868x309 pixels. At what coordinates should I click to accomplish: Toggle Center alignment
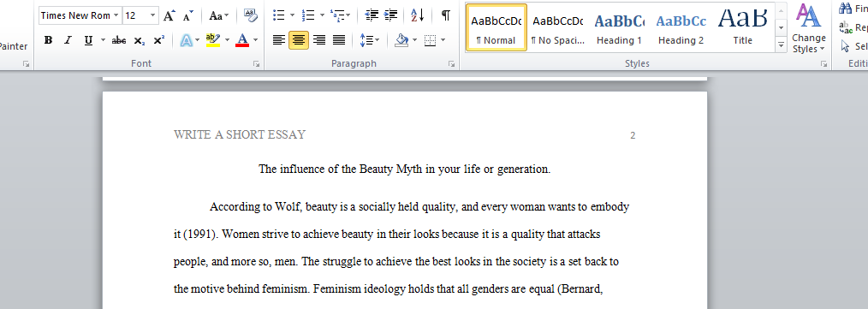pos(299,40)
